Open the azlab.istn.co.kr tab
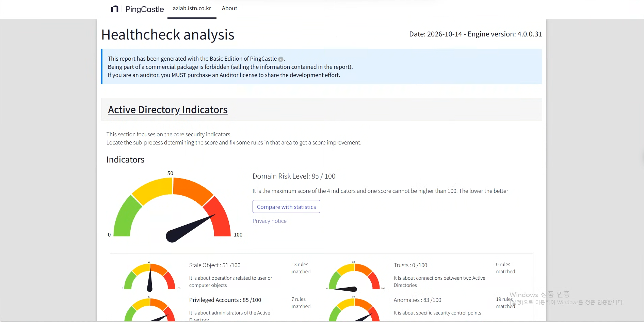Screen dimensions: 644x322 (192, 9)
